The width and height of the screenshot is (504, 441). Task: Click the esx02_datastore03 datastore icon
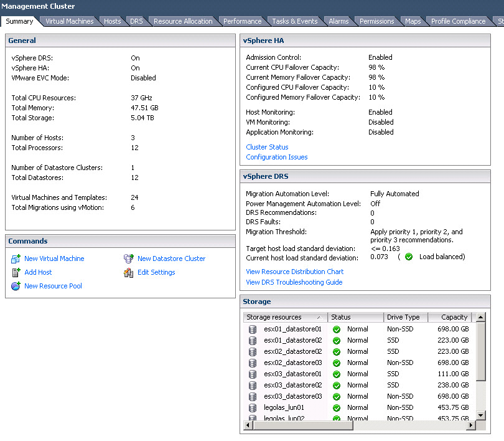(253, 363)
